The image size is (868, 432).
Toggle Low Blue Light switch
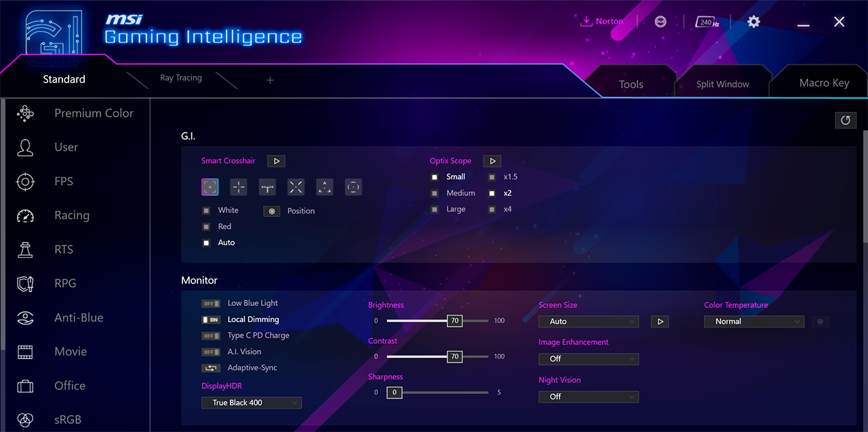pyautogui.click(x=211, y=304)
